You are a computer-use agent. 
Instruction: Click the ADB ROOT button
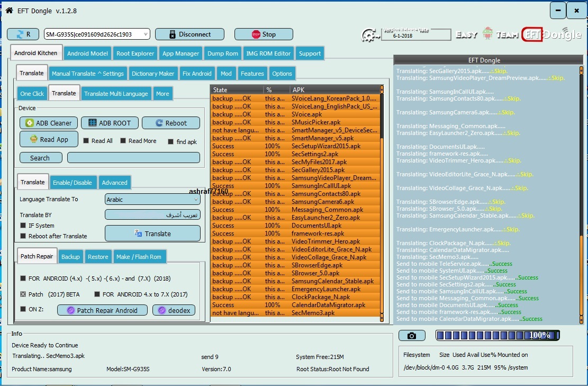pos(110,123)
